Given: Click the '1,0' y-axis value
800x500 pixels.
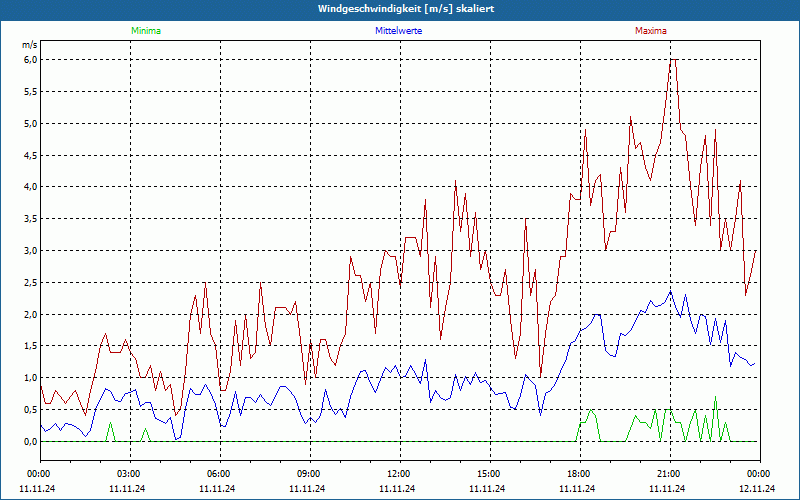Looking at the screenshot, I should click(x=31, y=378).
